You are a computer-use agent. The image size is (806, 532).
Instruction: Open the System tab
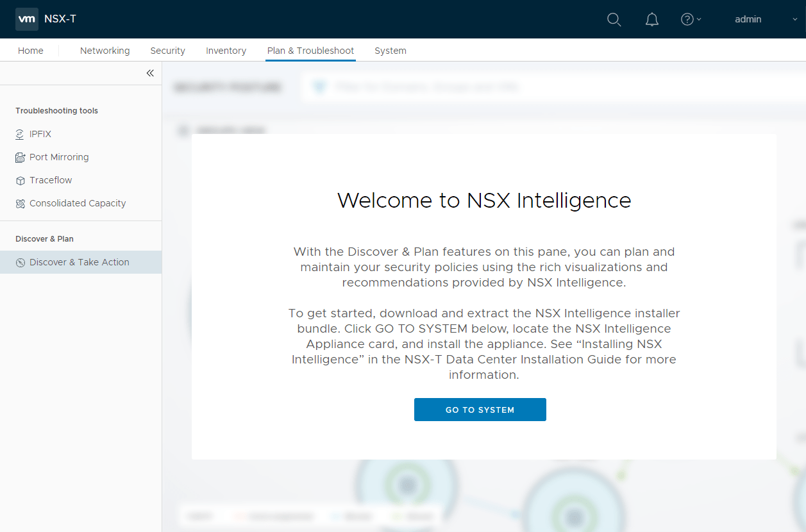click(x=390, y=51)
